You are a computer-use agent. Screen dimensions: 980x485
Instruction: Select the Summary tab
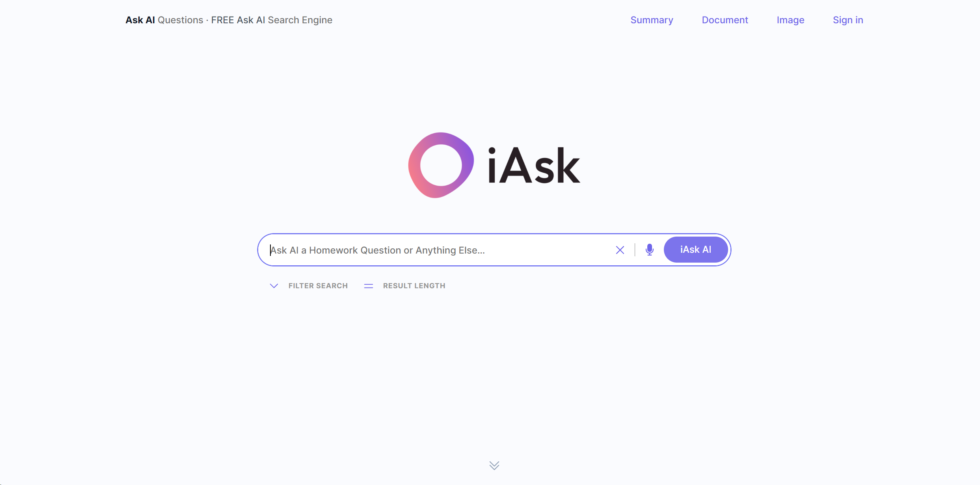pyautogui.click(x=653, y=19)
